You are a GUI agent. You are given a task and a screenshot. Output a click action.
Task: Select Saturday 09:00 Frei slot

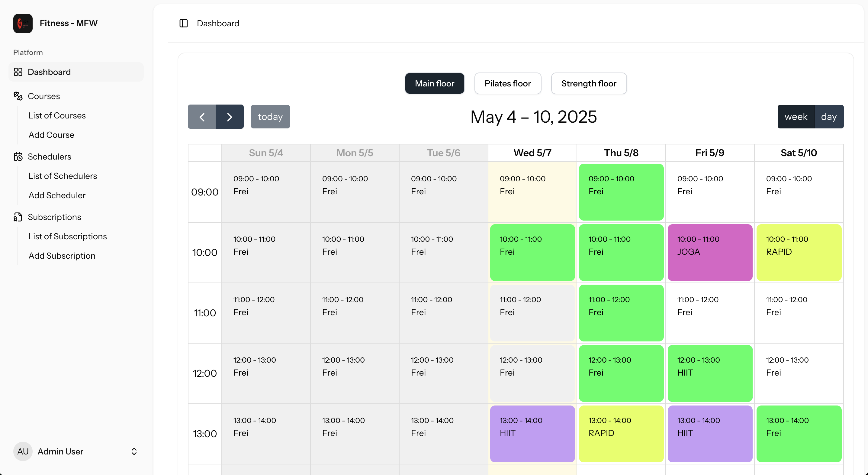(x=799, y=192)
